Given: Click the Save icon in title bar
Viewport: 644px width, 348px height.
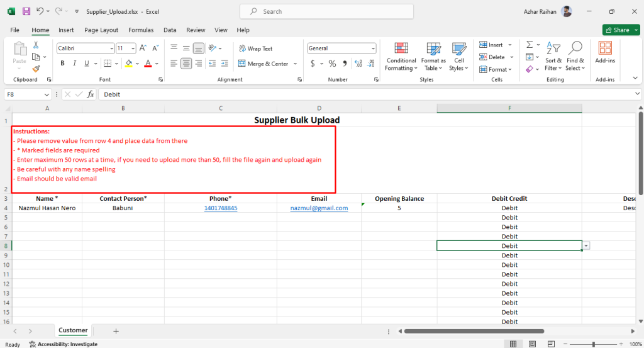Looking at the screenshot, I should [x=26, y=11].
